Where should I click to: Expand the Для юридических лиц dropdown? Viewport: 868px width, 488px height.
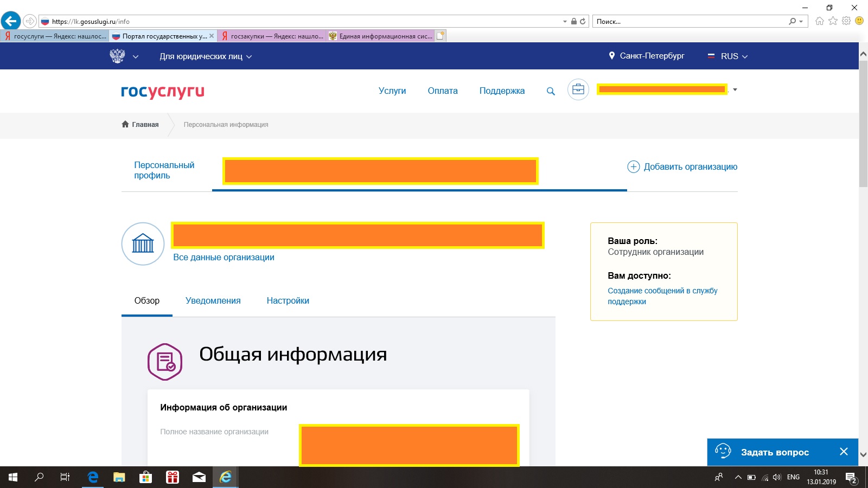[206, 56]
